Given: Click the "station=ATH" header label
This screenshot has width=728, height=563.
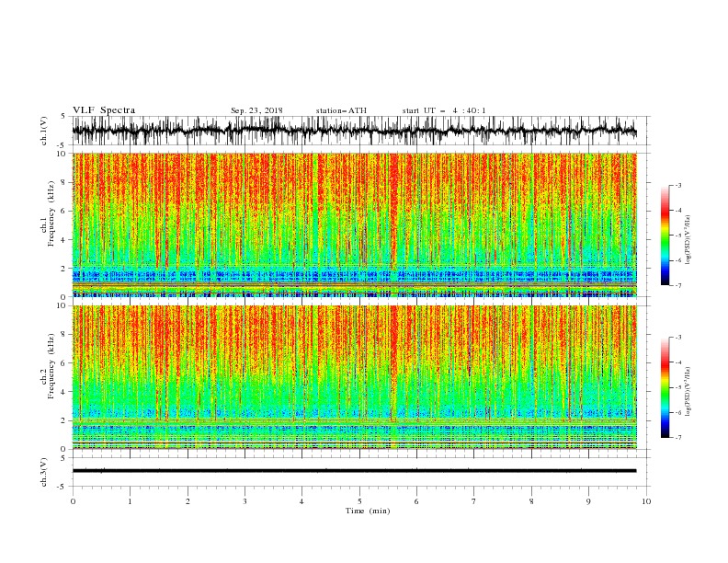Looking at the screenshot, I should 341,110.
